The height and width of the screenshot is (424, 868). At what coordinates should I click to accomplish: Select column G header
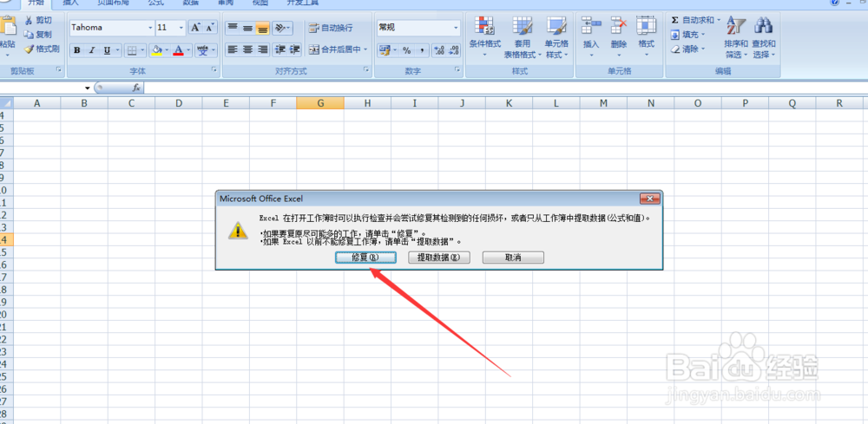pyautogui.click(x=320, y=103)
